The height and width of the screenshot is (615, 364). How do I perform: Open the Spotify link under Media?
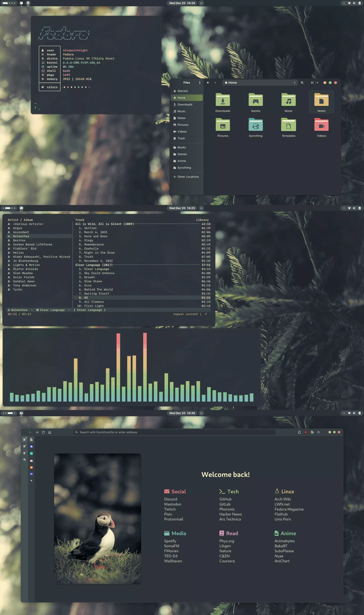[170, 541]
